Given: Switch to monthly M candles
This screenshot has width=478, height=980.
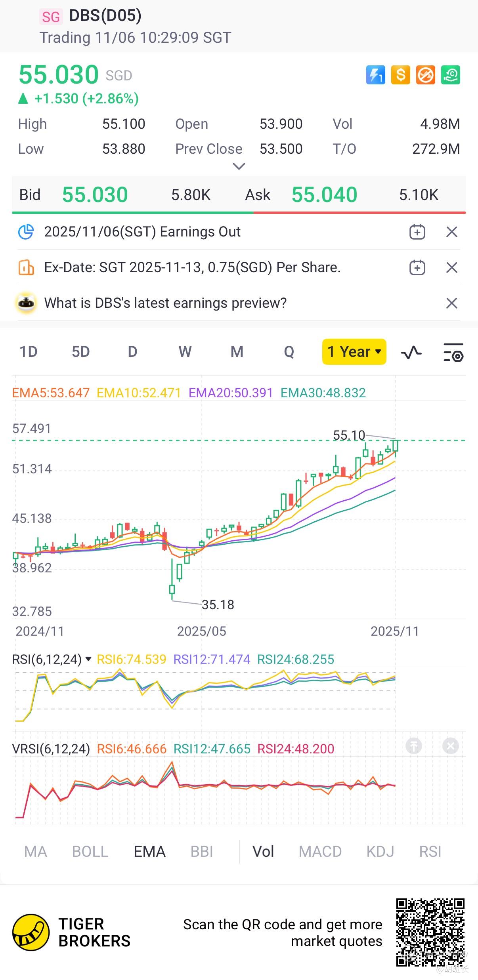Looking at the screenshot, I should [237, 352].
